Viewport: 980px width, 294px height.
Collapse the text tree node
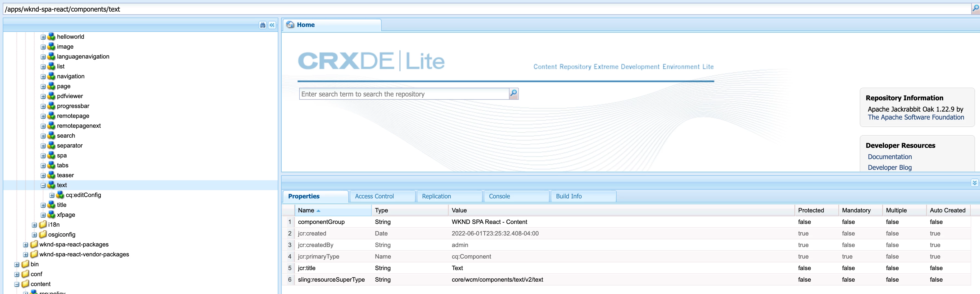[43, 185]
